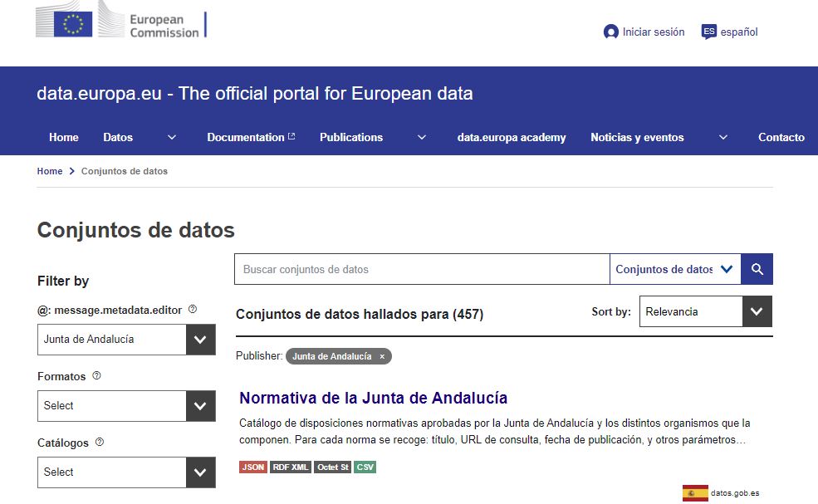Click the search magnifier button
The height and width of the screenshot is (504, 818).
coord(757,268)
